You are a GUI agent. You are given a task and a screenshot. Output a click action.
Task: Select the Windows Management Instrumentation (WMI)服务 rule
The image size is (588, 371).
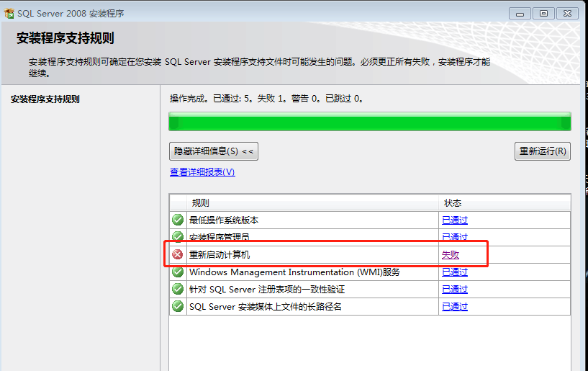coord(295,272)
